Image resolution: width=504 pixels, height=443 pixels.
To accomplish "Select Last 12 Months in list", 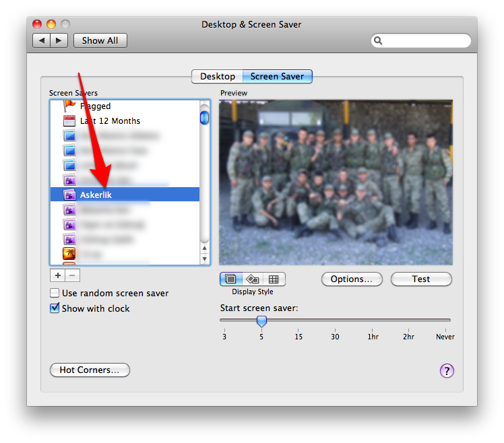I will coord(110,121).
